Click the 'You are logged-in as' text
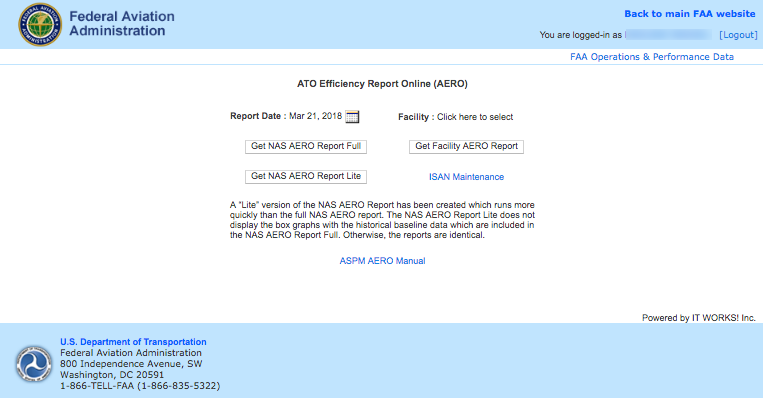 (581, 35)
